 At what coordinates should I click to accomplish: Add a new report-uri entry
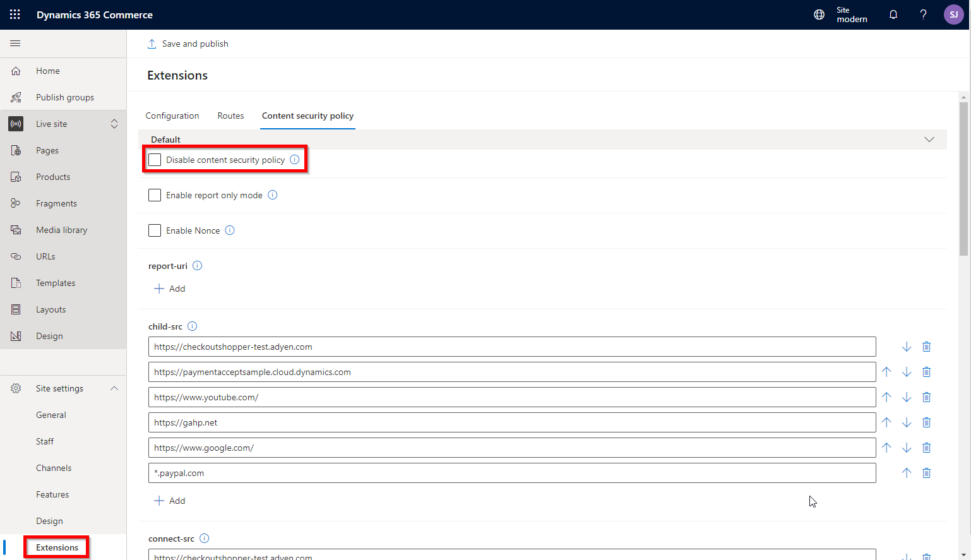[169, 289]
